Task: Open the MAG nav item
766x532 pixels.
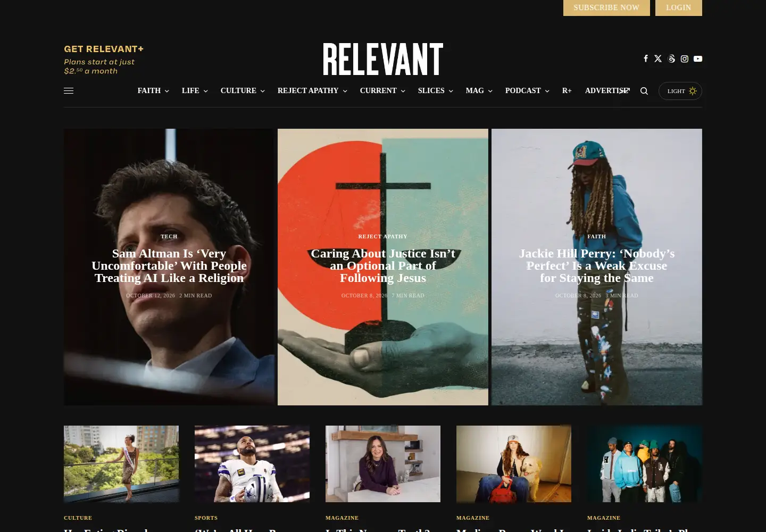Action: pyautogui.click(x=475, y=91)
